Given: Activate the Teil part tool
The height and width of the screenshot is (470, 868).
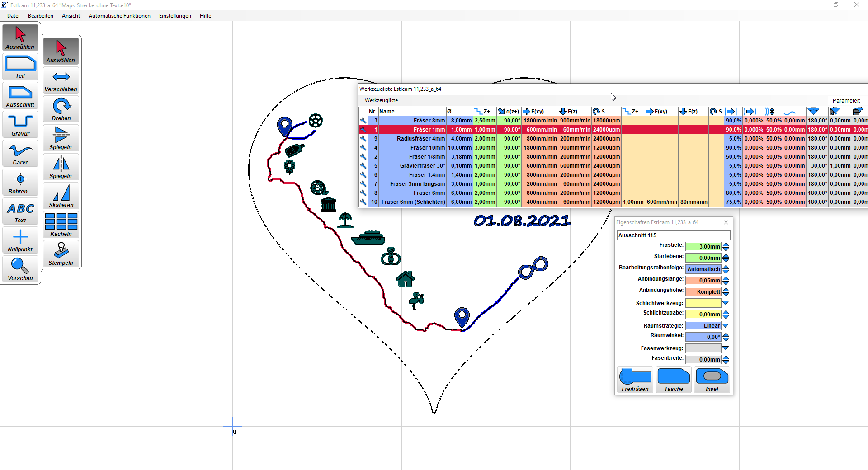Looking at the screenshot, I should (20, 66).
